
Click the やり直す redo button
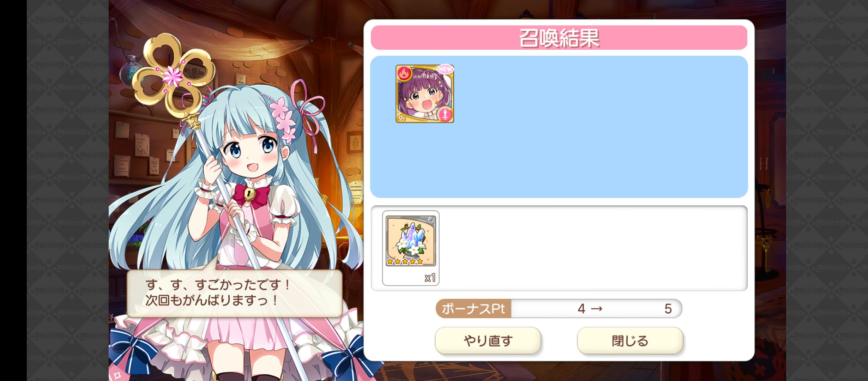pos(488,341)
